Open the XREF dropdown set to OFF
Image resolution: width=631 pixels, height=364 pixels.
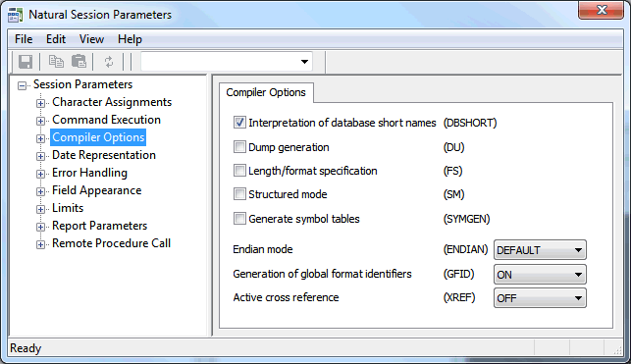click(x=540, y=298)
